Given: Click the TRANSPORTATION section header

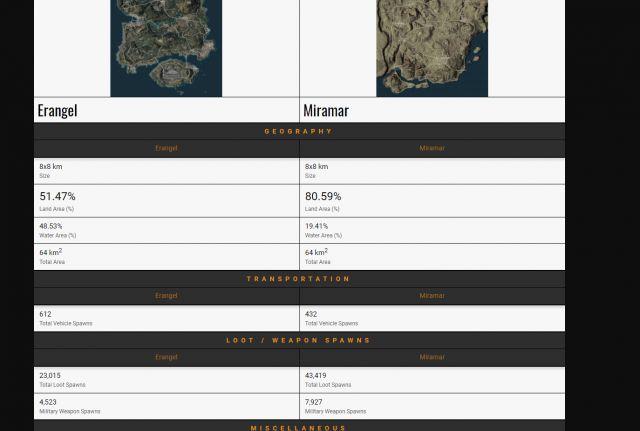Looking at the screenshot, I should click(x=299, y=279).
